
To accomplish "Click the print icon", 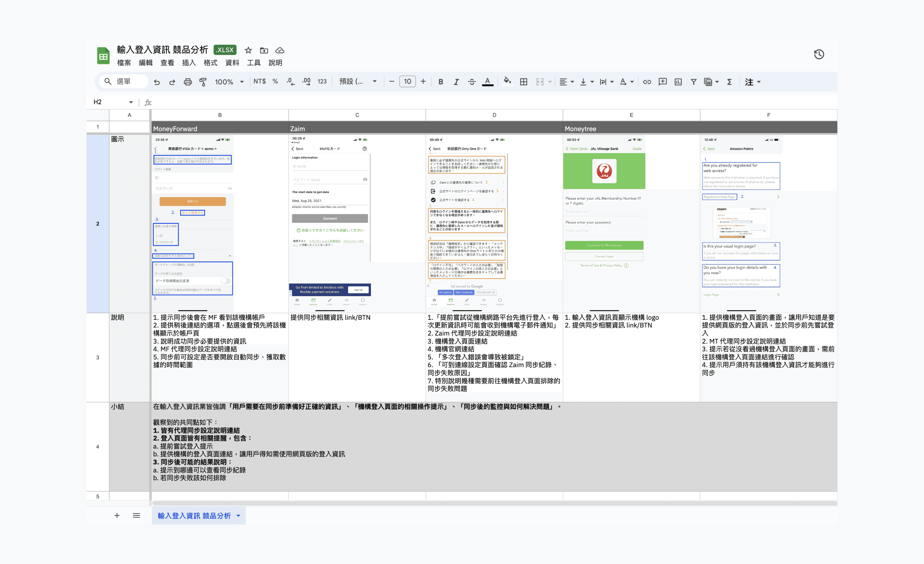I will pos(187,82).
